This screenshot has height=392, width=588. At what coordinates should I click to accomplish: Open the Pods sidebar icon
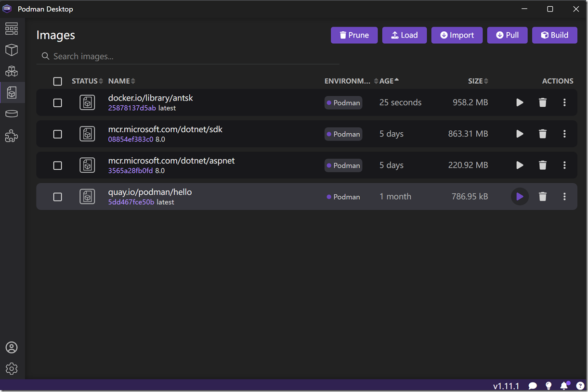pos(12,71)
